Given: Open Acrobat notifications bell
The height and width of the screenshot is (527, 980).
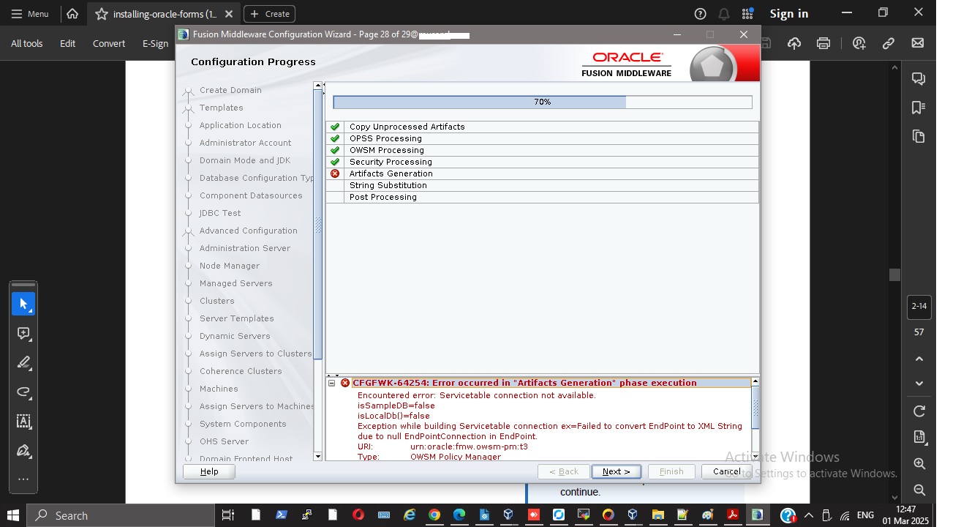Looking at the screenshot, I should [723, 14].
